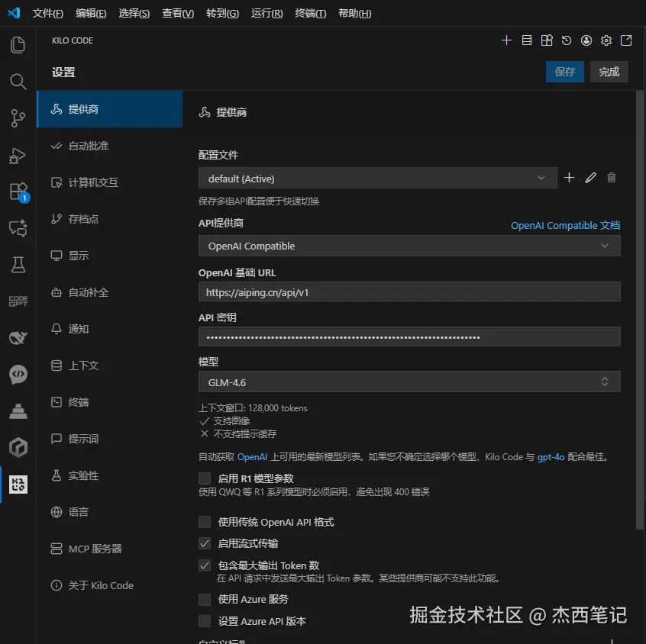Open Source Control view

tap(18, 118)
